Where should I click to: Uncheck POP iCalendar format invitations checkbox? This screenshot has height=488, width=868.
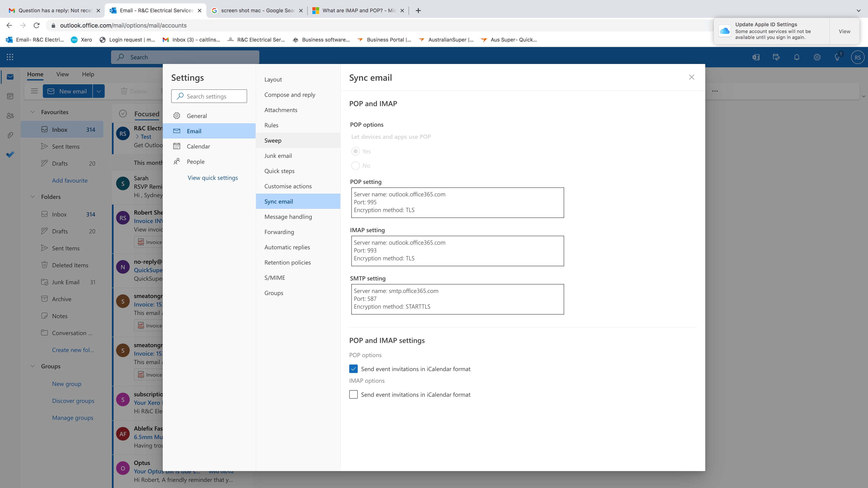pos(353,369)
